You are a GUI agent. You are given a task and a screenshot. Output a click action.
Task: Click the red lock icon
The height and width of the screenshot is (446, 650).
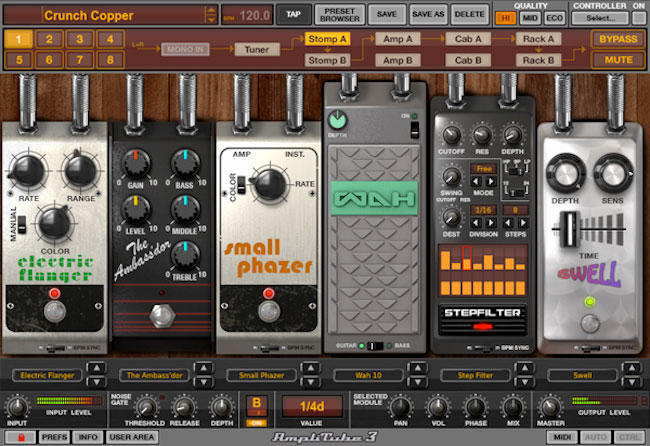pos(21,437)
